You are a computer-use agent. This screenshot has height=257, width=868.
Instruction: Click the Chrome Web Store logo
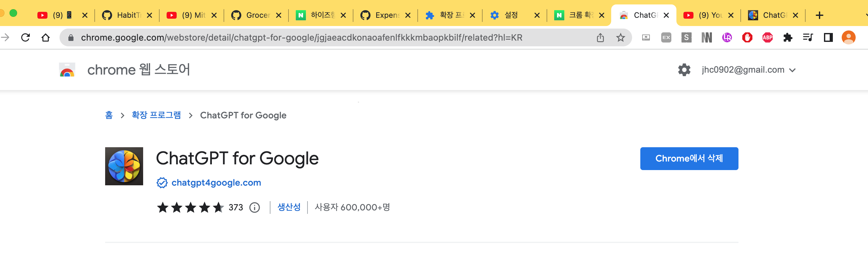pos(67,69)
